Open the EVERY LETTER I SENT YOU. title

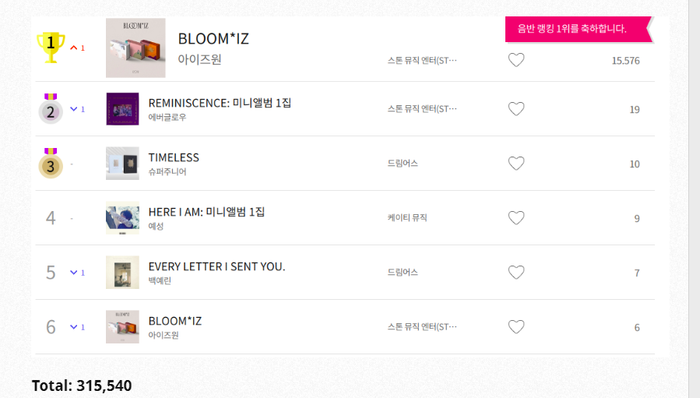(x=217, y=266)
